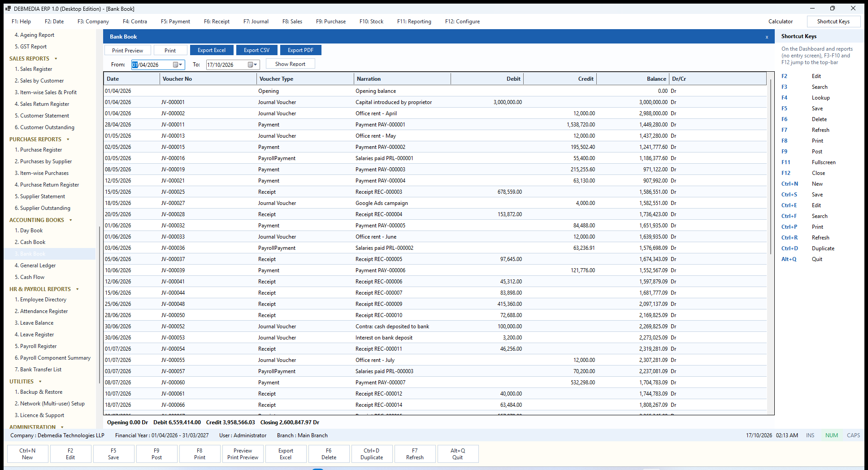Open the From date calendar picker

tap(175, 65)
